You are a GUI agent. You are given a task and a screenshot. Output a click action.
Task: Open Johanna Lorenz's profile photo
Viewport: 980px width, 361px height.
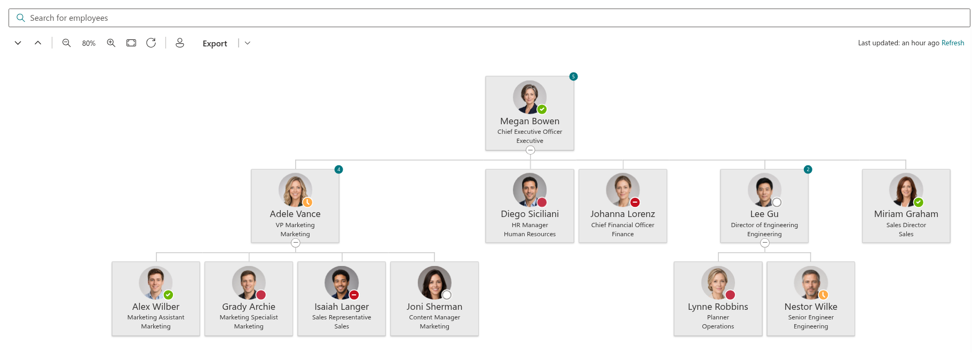623,190
